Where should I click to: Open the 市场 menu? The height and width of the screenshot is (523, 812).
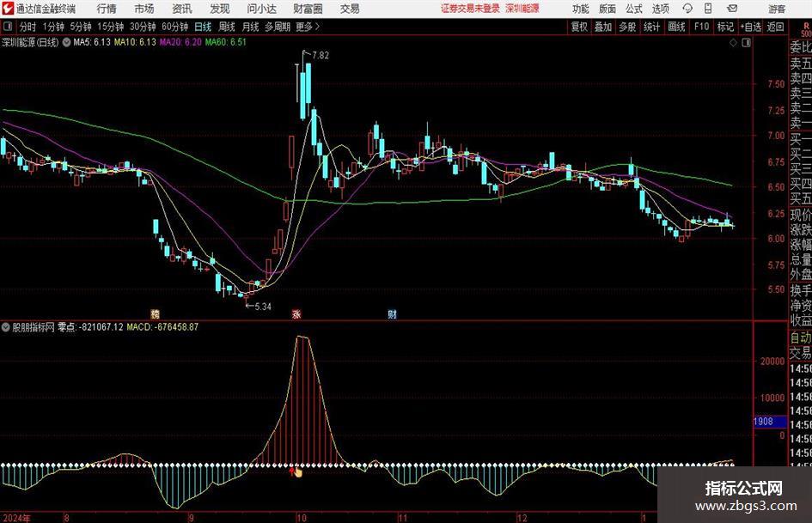tap(144, 9)
